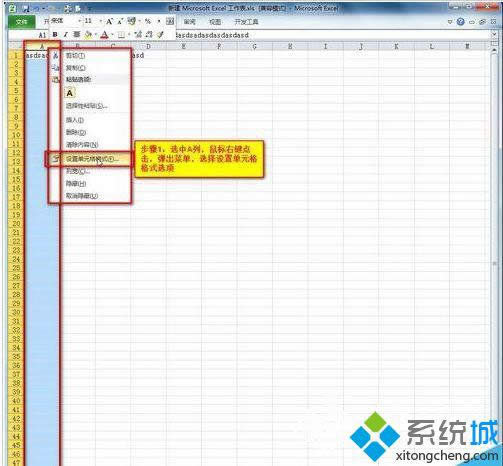Screen dimensions: 503x466
Task: Click the percent style icon
Action: pyautogui.click(x=148, y=21)
